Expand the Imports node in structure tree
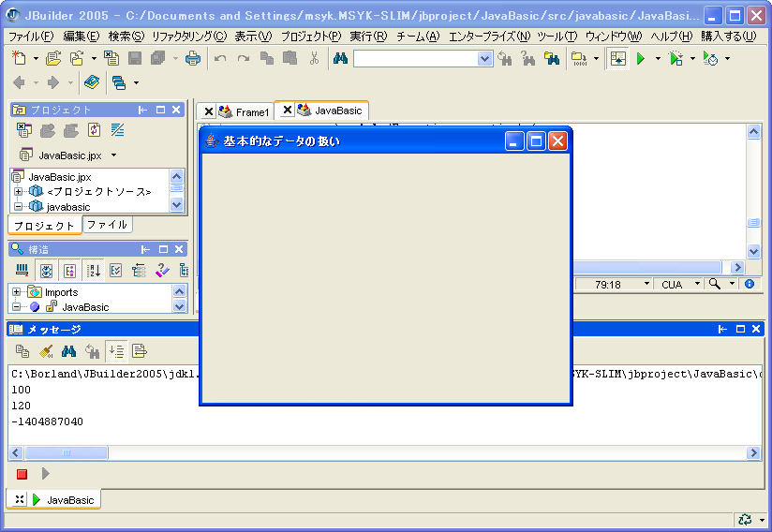This screenshot has height=532, width=772. click(x=16, y=292)
